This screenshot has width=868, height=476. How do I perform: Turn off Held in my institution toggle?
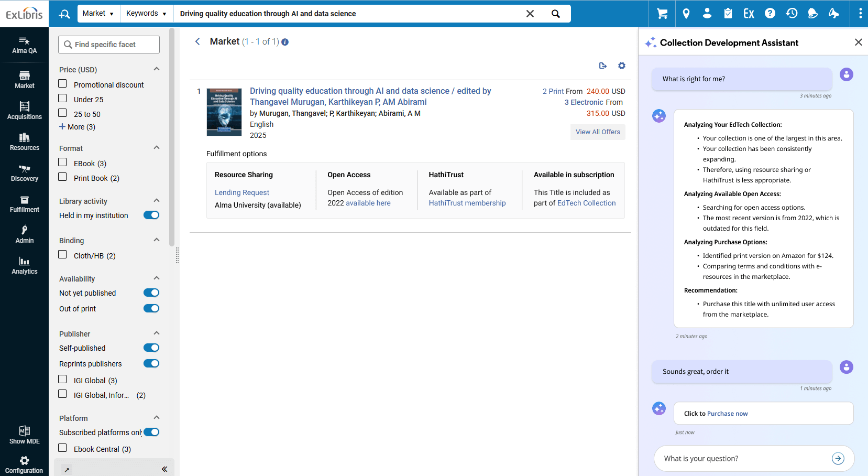coord(151,215)
